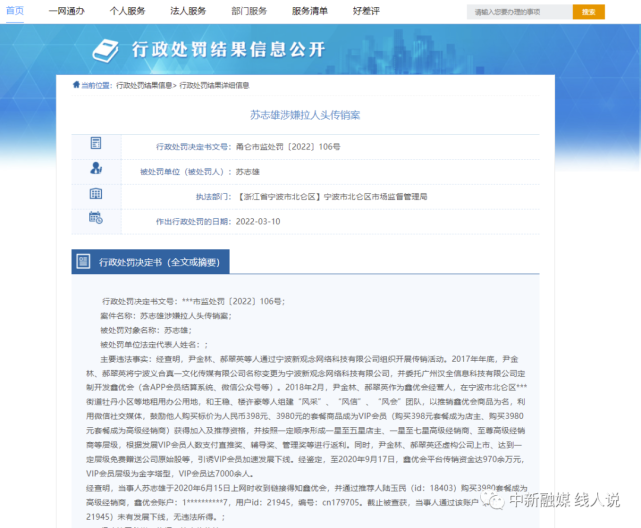Click the decision number 甬仑市监处罚〔2022〕106号
Image resolution: width=641 pixels, height=528 pixels.
point(288,147)
